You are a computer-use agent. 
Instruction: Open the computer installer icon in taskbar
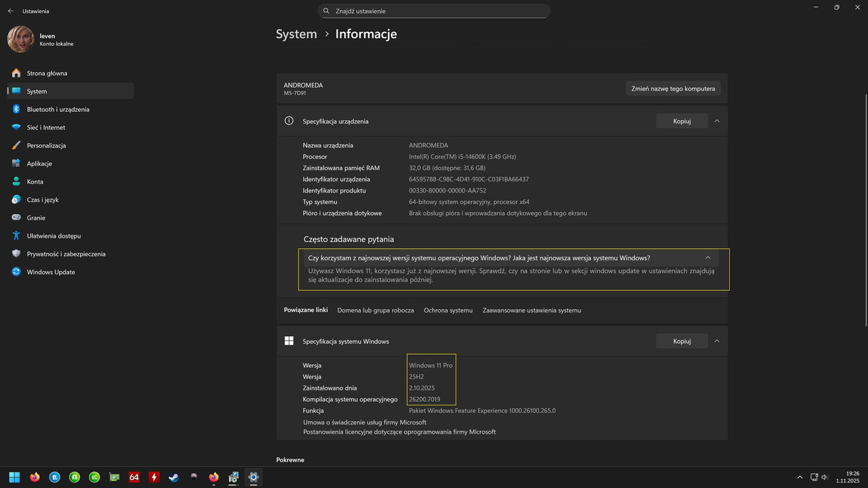pos(233,477)
